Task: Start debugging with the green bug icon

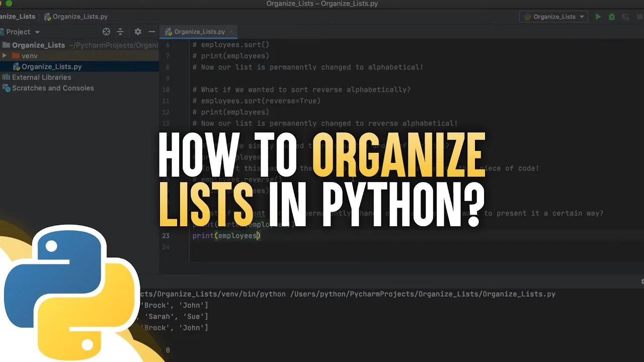Action: point(612,17)
